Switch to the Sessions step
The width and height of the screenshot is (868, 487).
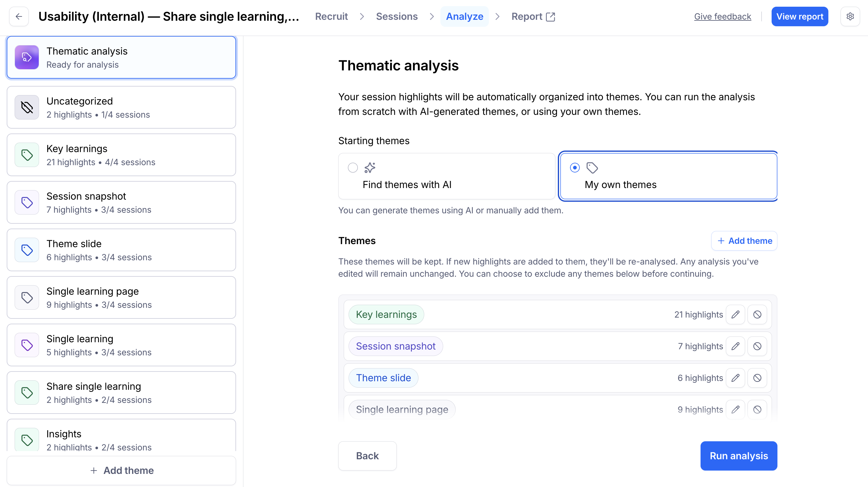396,16
